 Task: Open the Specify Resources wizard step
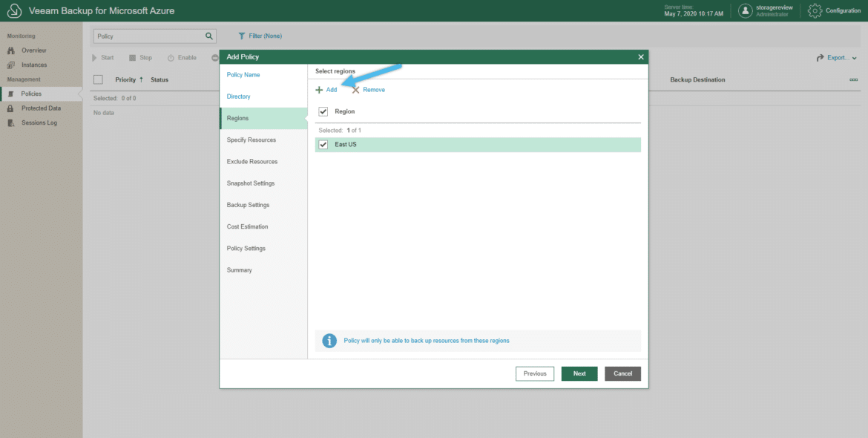click(251, 140)
